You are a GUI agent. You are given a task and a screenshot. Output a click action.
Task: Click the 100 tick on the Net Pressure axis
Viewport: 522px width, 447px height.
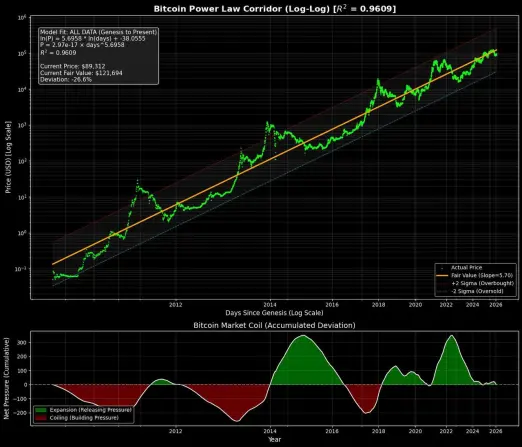[22, 371]
